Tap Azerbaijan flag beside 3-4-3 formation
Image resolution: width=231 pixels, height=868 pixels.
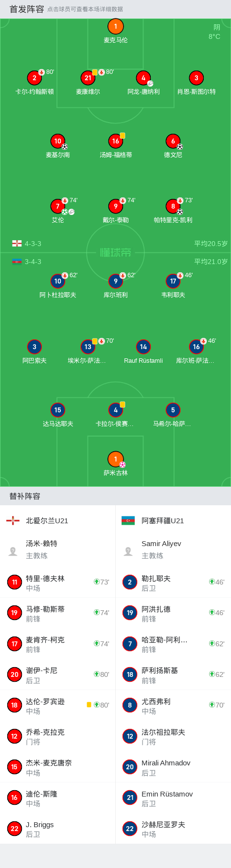tap(17, 261)
